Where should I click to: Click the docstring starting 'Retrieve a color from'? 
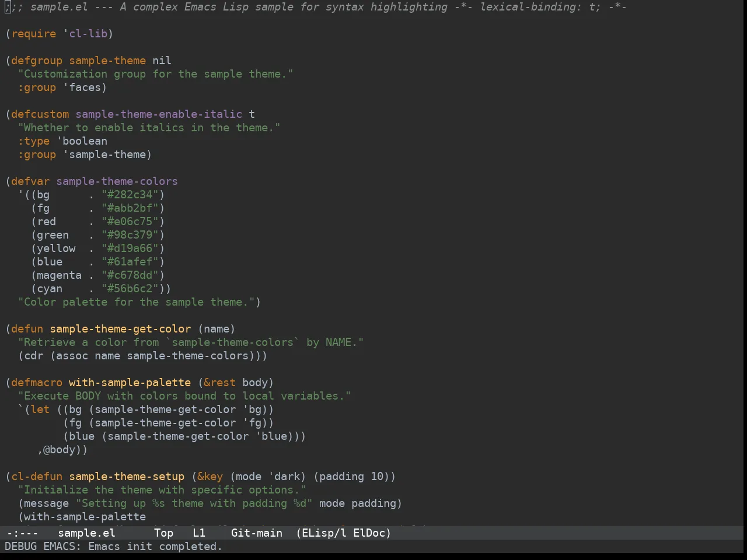pyautogui.click(x=191, y=342)
